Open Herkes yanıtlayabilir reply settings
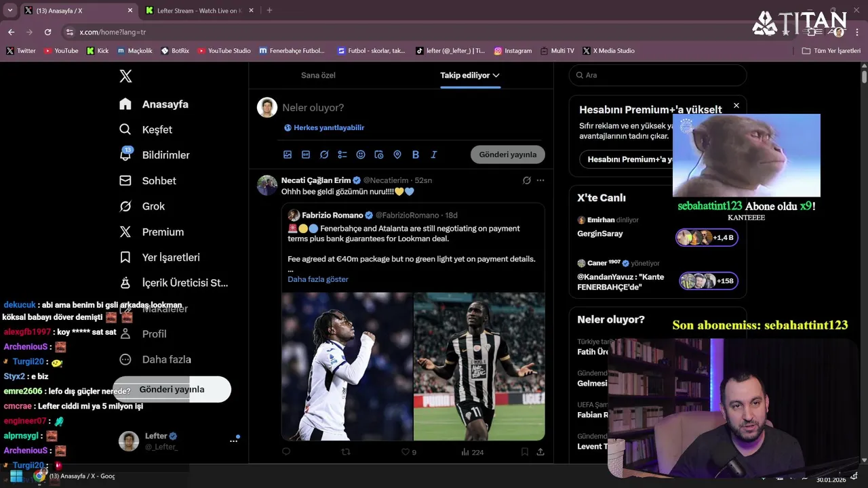The image size is (868, 488). click(x=324, y=127)
